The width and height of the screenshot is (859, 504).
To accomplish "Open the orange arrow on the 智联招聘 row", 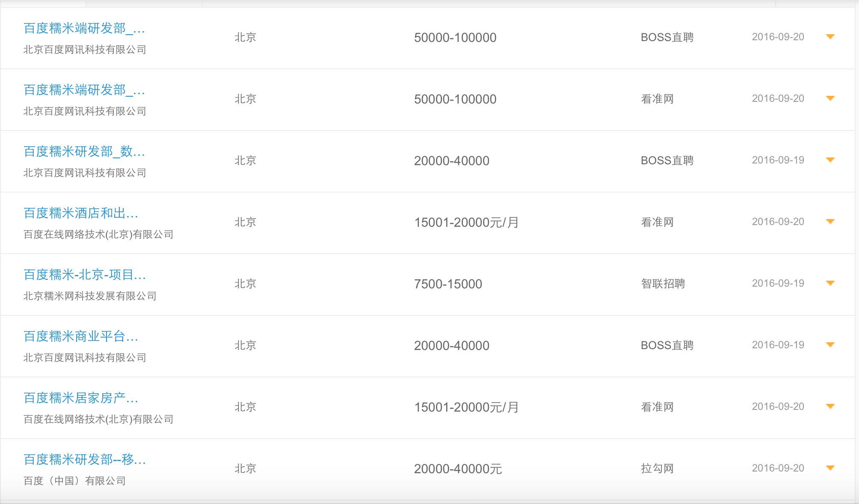I will tap(830, 283).
